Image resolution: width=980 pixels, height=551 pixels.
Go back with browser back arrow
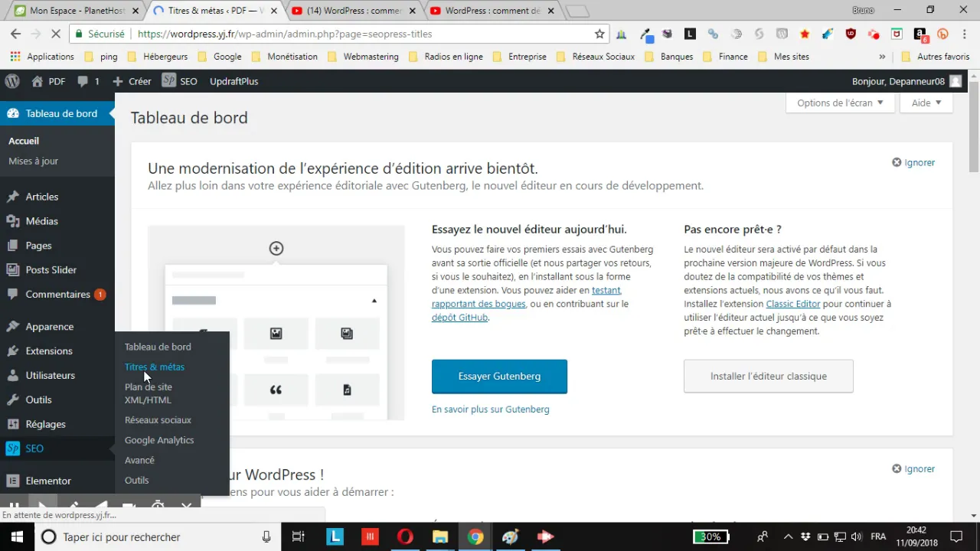[15, 34]
